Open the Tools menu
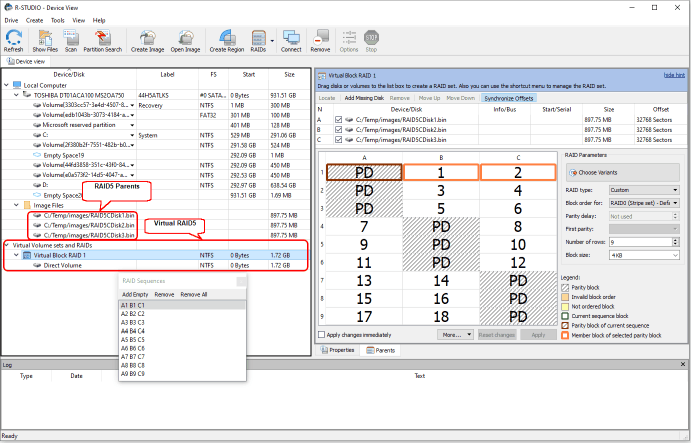The height and width of the screenshot is (443, 691). click(x=58, y=20)
